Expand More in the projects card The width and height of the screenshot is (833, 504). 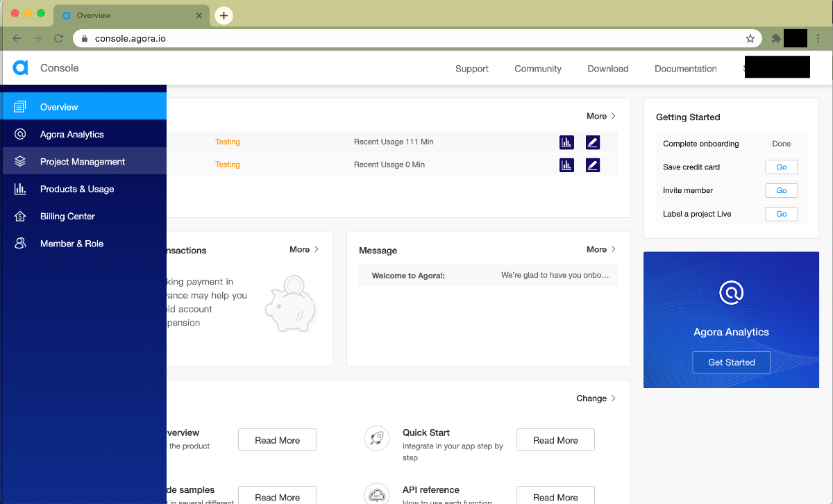coord(601,116)
